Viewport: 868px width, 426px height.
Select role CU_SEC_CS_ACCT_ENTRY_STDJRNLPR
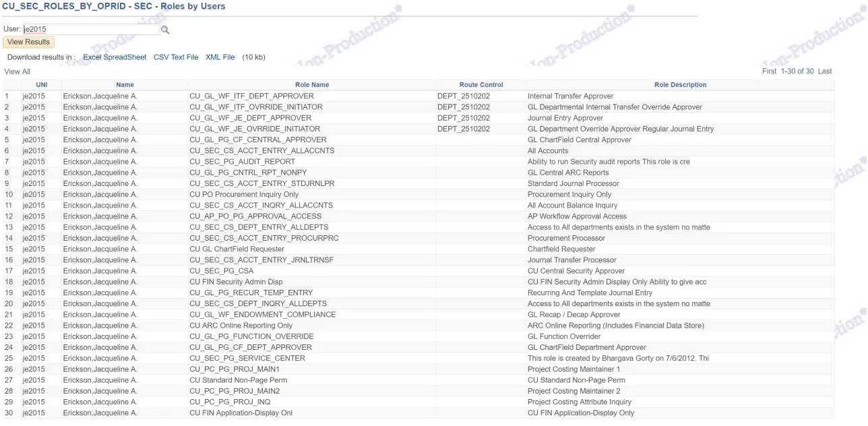[262, 183]
